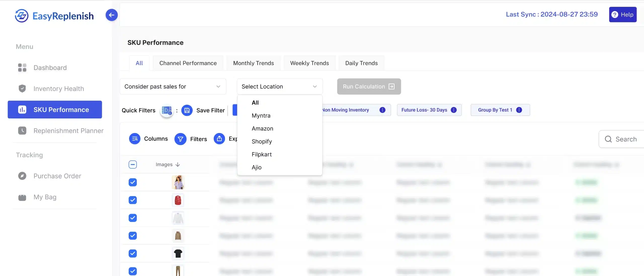This screenshot has height=276, width=644.
Task: Open Replenishment Planner from the menu
Action: tap(68, 130)
